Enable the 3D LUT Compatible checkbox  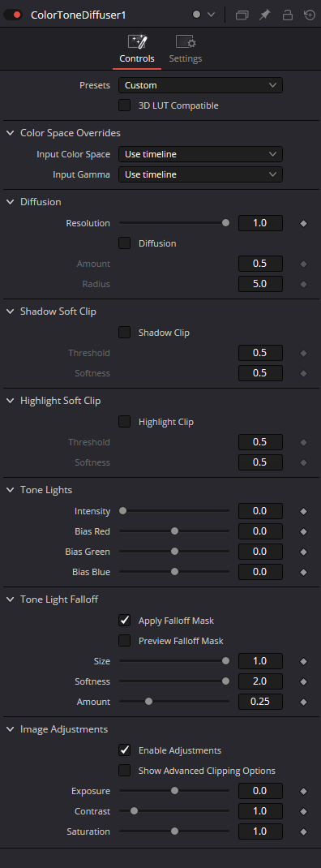[x=125, y=105]
